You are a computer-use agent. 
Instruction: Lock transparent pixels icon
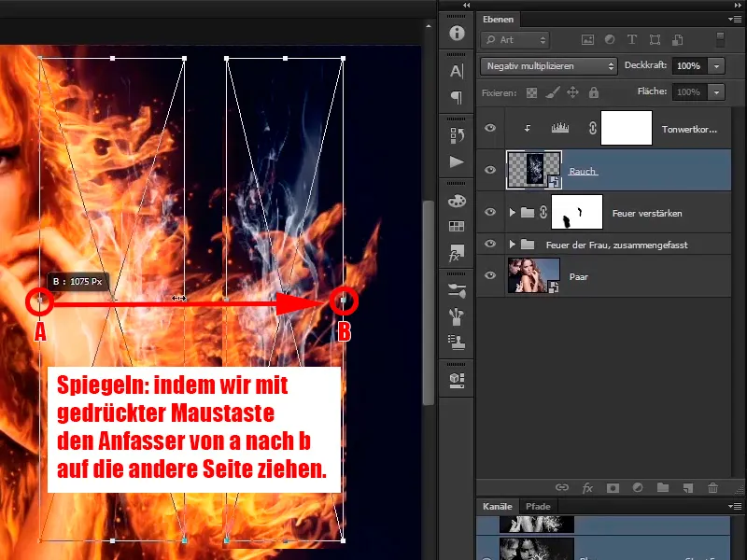point(531,92)
